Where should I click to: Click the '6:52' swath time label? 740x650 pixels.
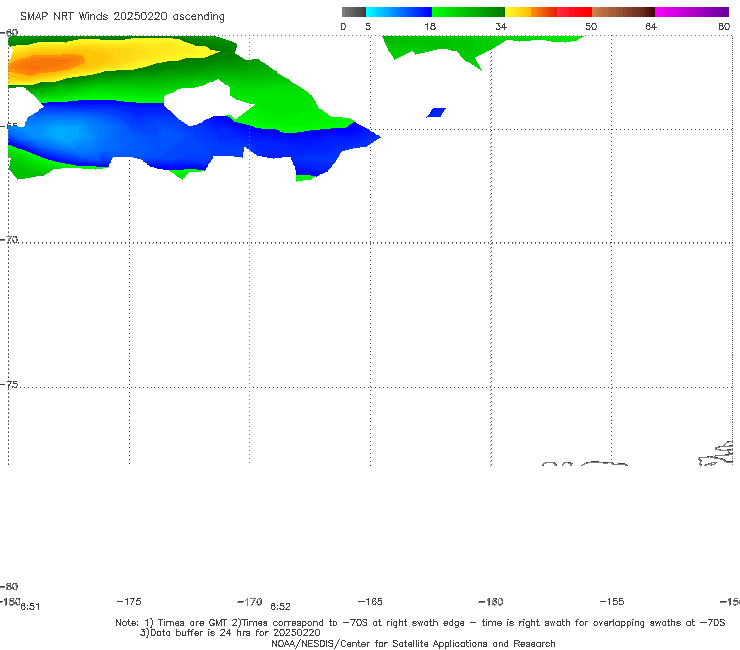[280, 607]
